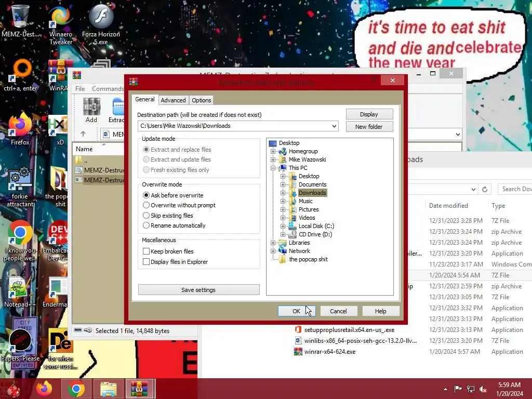Sort by Date modified column in Explorer

pyautogui.click(x=448, y=206)
